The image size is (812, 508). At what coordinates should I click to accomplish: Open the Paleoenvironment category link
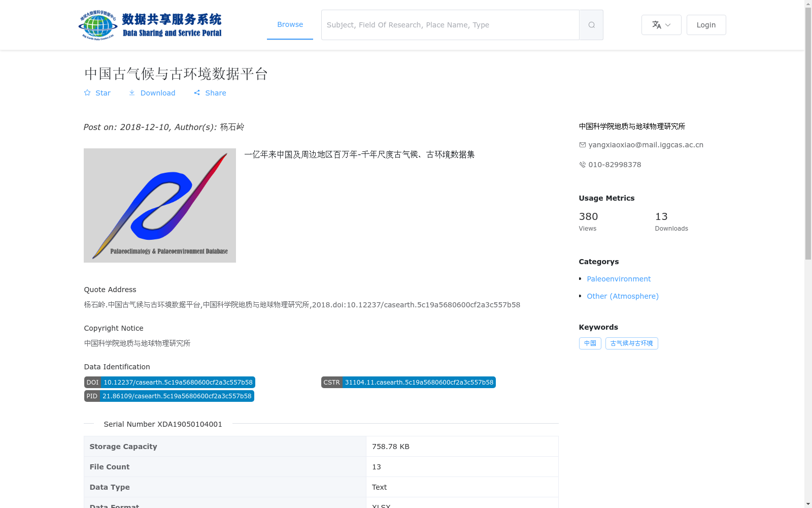pos(619,279)
